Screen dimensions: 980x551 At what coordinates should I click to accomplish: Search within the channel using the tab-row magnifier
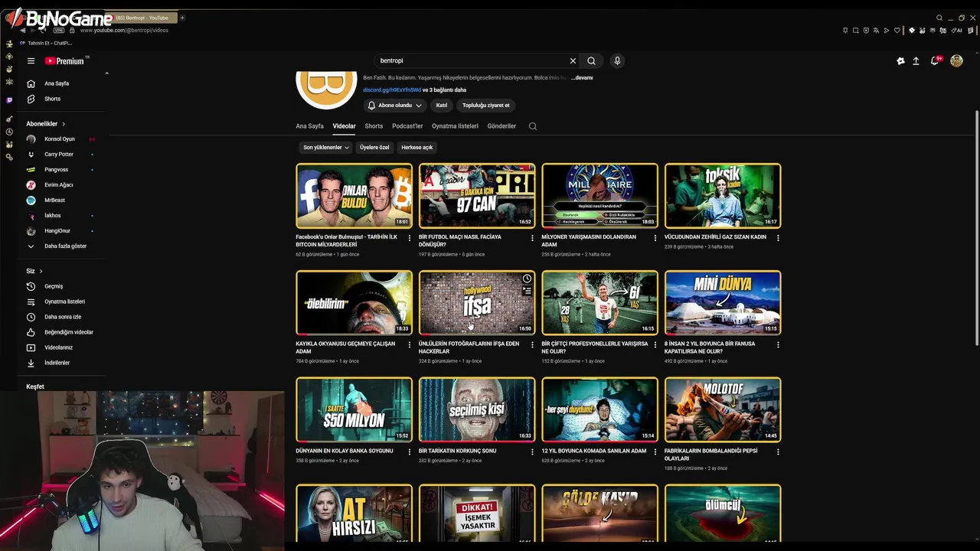point(533,126)
